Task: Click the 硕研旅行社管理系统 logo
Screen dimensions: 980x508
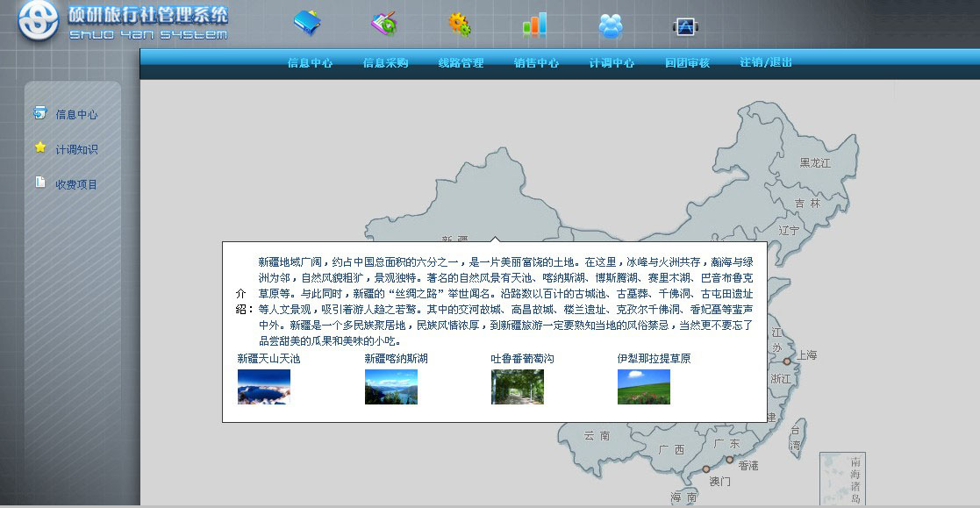Action: [123, 22]
